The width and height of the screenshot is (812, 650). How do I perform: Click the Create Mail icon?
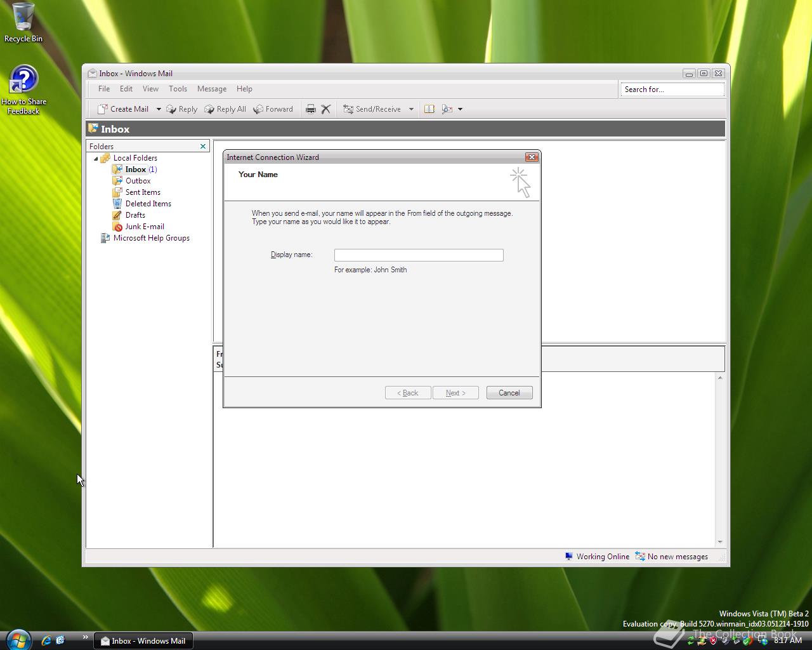tap(103, 109)
